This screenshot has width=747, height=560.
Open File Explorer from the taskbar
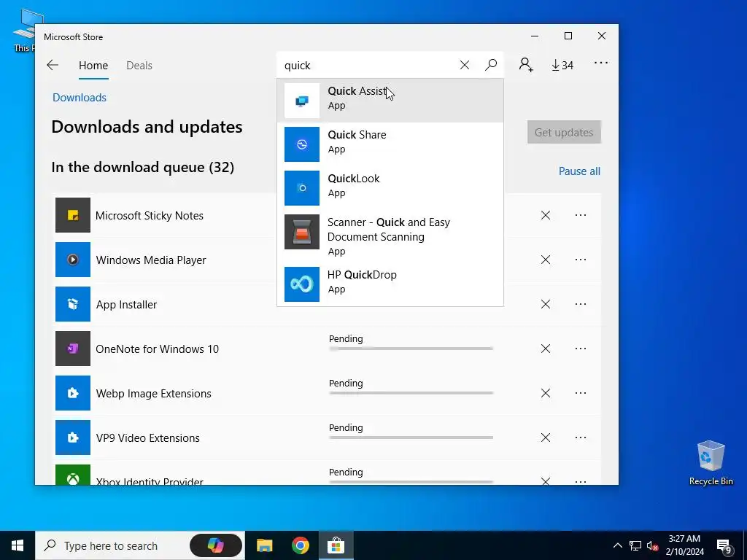[x=264, y=545]
